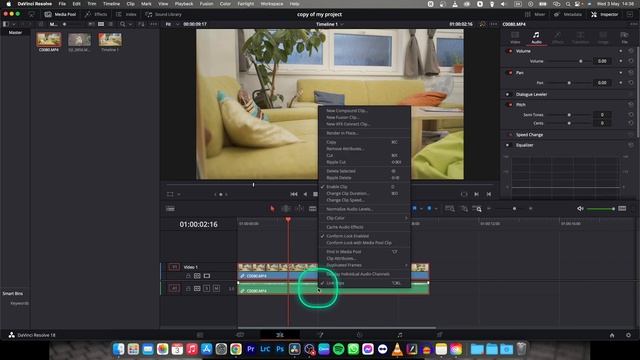Choose Copy from the context menu

364,142
